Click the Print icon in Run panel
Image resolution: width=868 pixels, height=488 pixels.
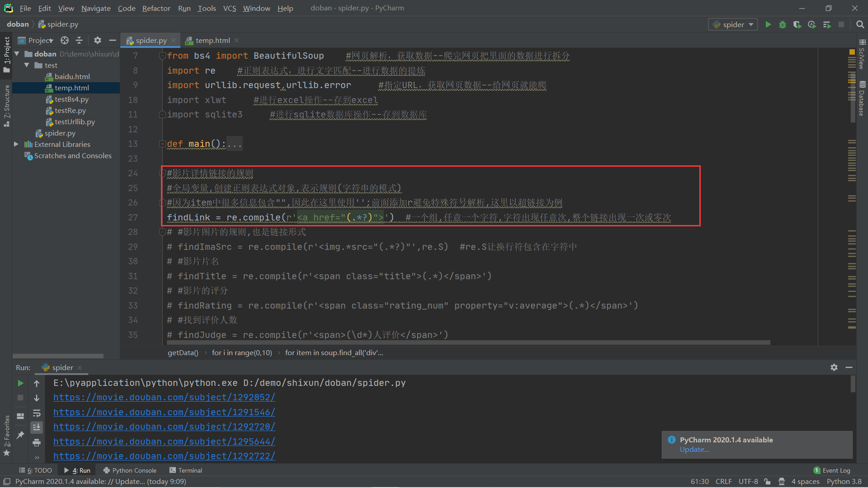pos(37,442)
